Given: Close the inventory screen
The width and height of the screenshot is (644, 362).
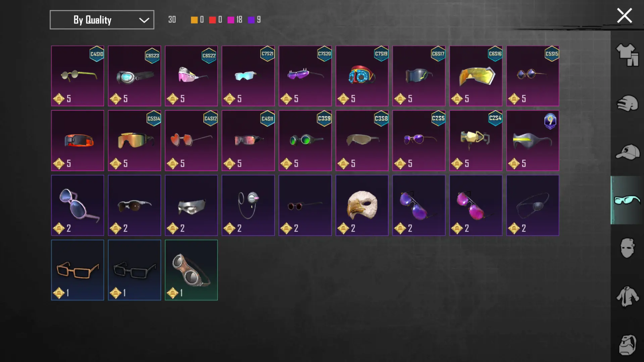Looking at the screenshot, I should (x=624, y=15).
